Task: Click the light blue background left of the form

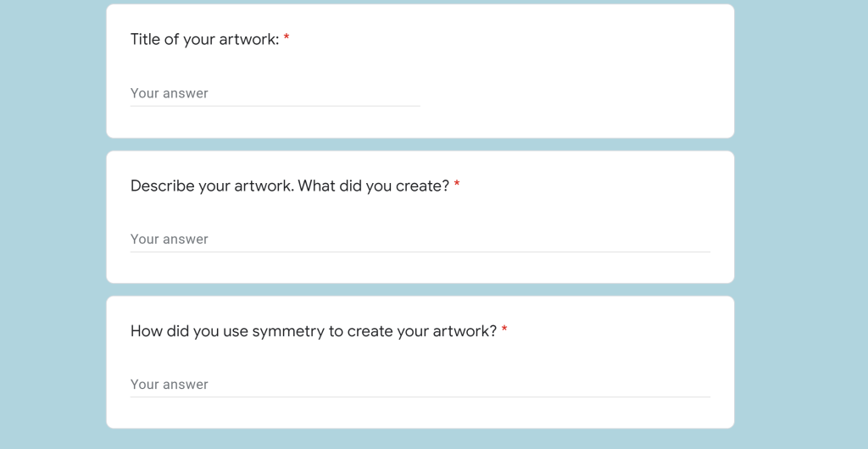Action: click(51, 224)
